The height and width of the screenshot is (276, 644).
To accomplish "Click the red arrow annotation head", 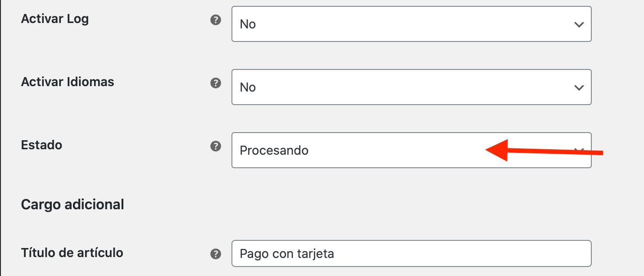I will tap(497, 150).
